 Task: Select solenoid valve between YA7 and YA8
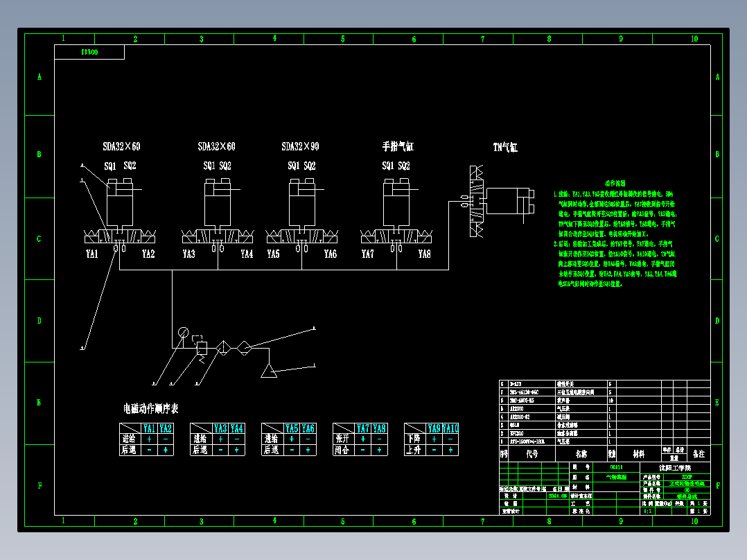click(x=396, y=236)
